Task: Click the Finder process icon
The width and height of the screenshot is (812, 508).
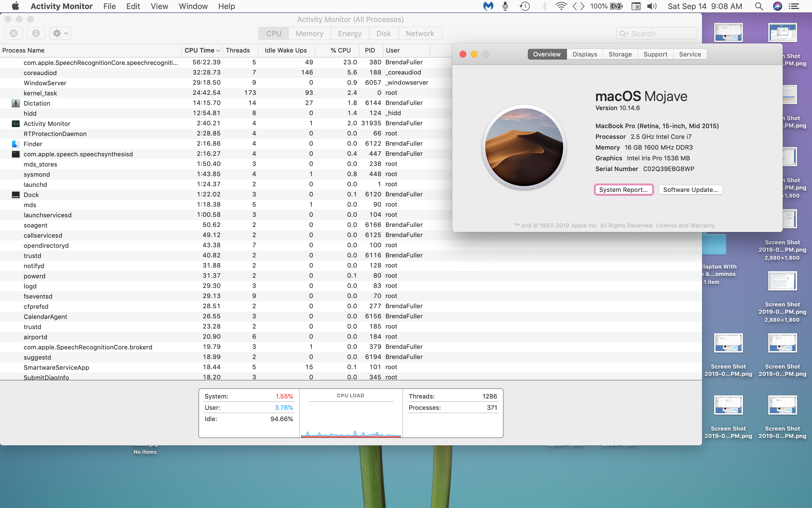Action: coord(16,144)
